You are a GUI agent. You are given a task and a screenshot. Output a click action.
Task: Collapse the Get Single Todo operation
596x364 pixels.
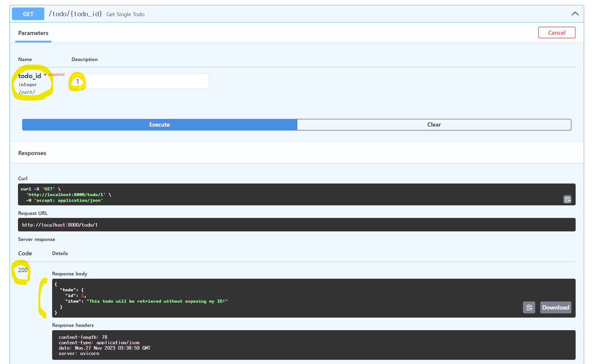[575, 14]
